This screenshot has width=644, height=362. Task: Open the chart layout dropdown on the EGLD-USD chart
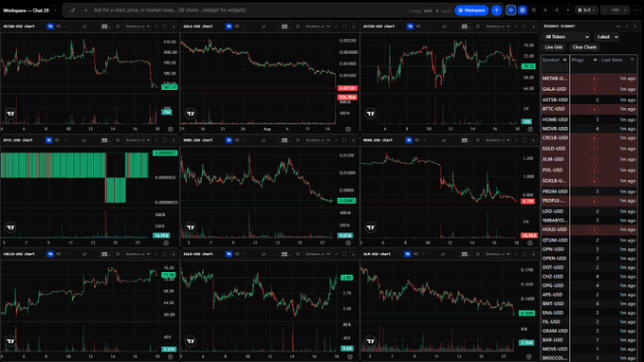pos(285,254)
